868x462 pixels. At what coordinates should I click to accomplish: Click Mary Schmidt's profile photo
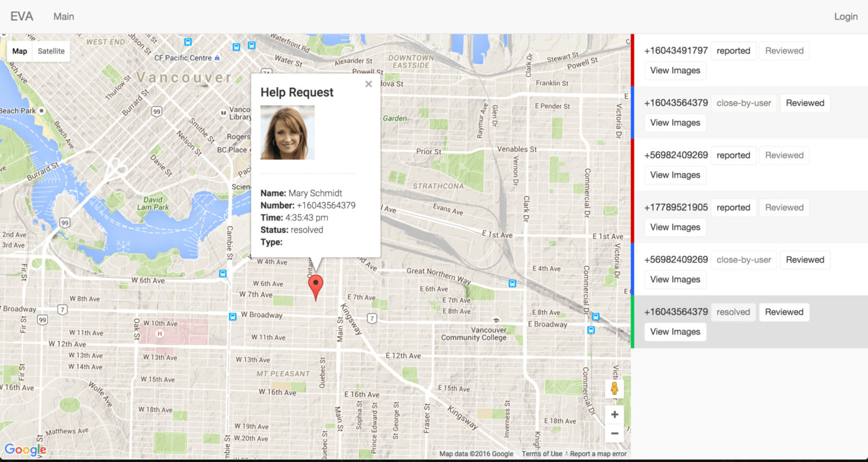[x=288, y=132]
